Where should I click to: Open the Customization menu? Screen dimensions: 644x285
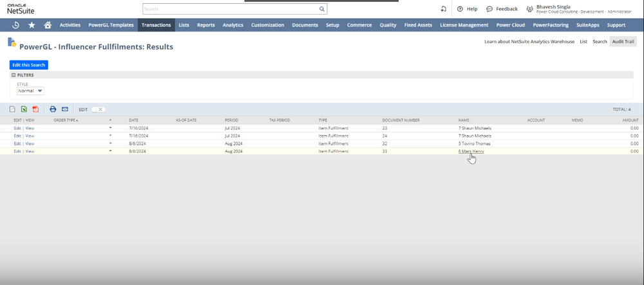click(x=267, y=25)
